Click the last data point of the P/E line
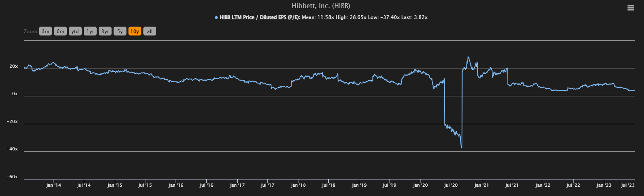This screenshot has width=644, height=196. pos(635,91)
